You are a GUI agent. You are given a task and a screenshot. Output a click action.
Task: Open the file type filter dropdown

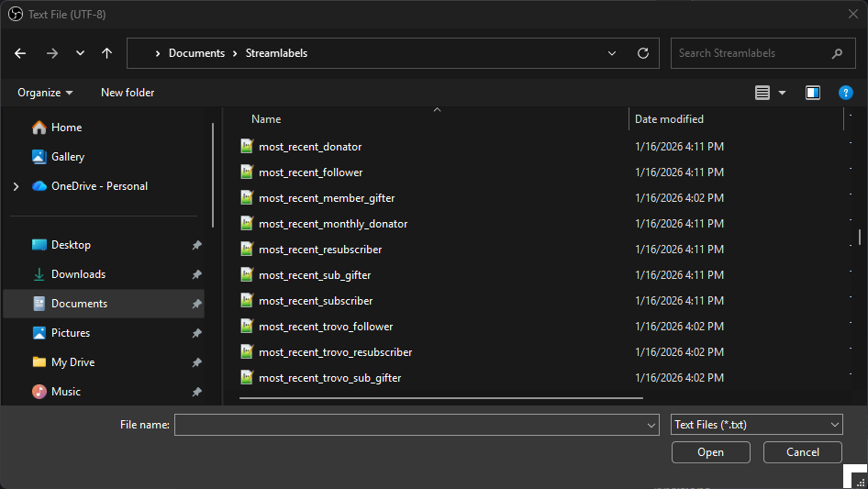[756, 425]
